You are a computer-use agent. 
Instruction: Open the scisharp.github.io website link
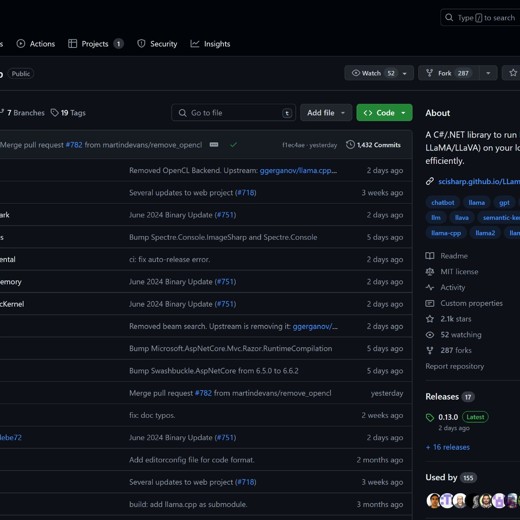tap(479, 181)
